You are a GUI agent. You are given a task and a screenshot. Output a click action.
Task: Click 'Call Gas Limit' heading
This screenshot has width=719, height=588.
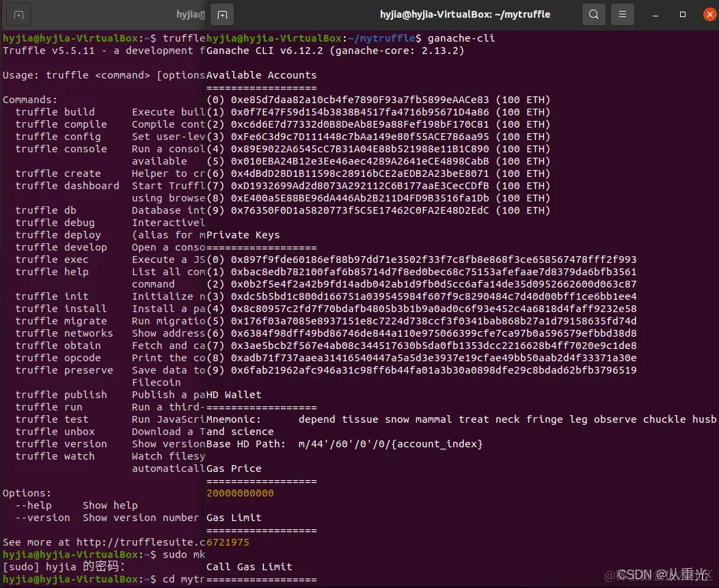pyautogui.click(x=249, y=567)
